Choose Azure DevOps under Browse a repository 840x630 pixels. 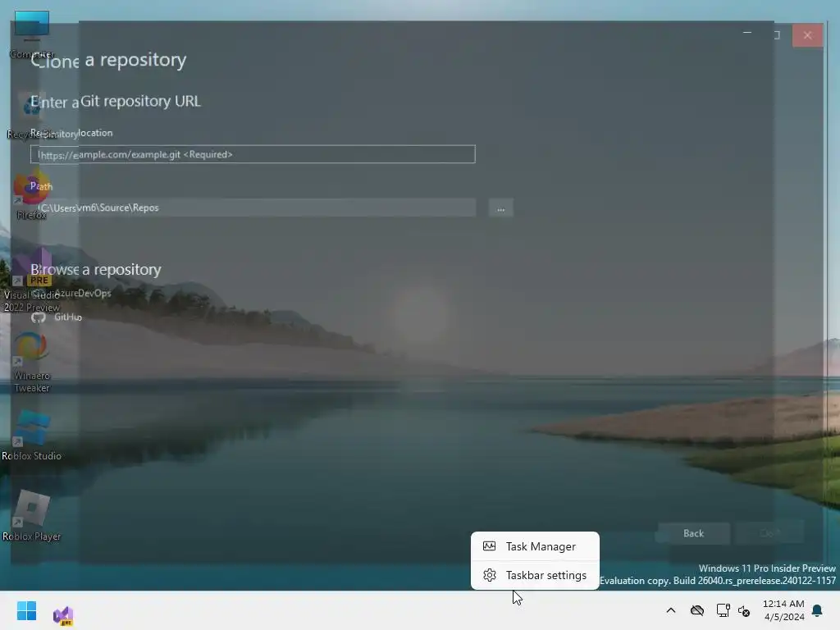coord(71,293)
